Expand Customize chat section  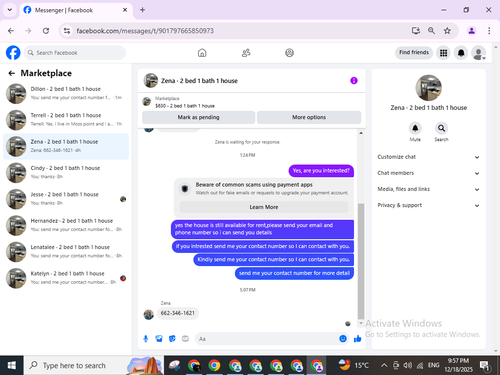[x=428, y=157]
